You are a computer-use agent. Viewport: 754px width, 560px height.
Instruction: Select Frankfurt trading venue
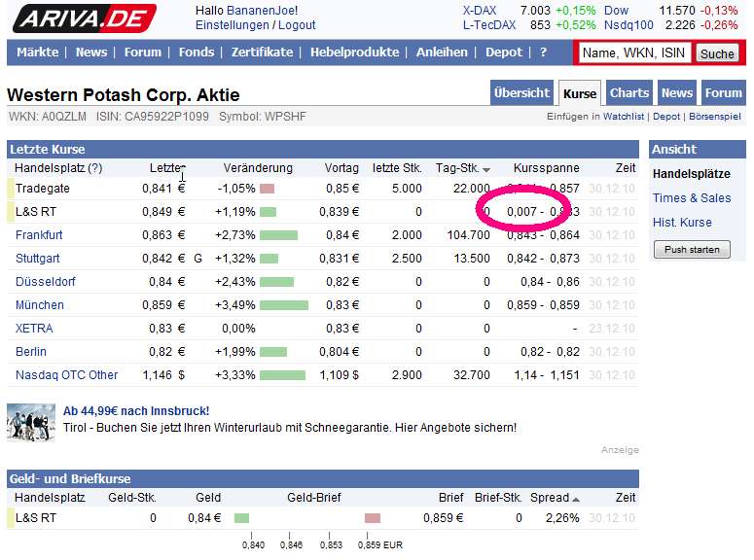(x=39, y=235)
